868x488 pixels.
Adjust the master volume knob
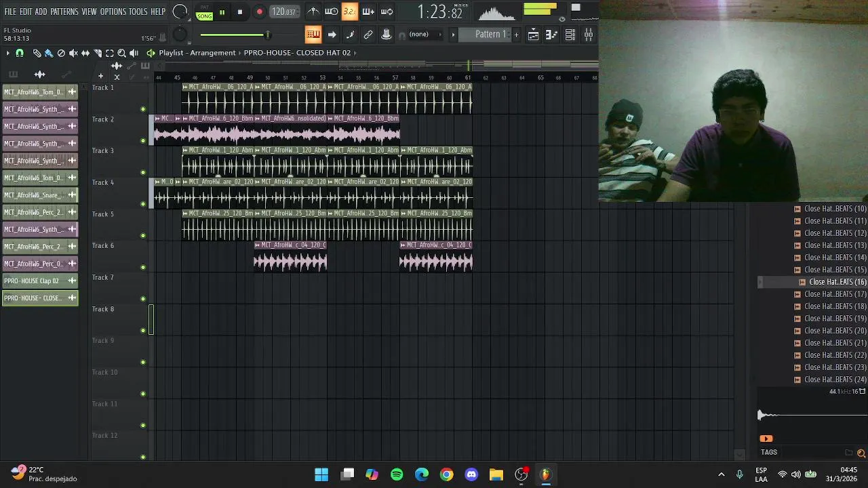click(x=180, y=12)
